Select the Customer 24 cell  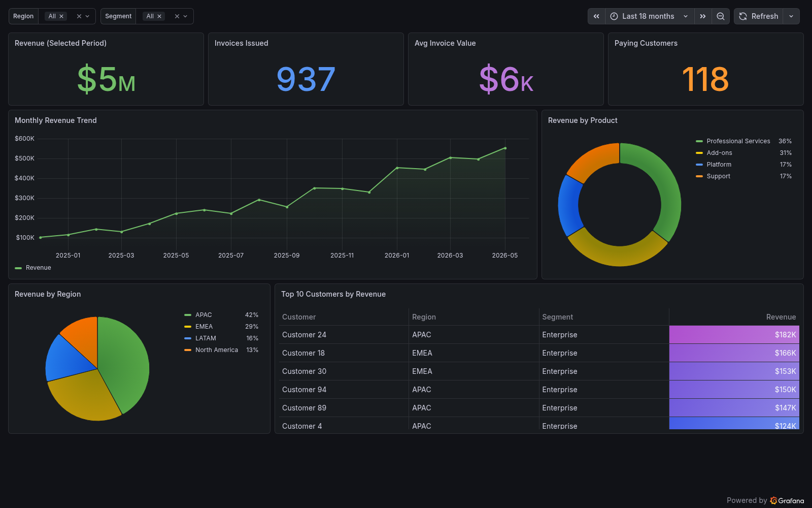point(344,335)
